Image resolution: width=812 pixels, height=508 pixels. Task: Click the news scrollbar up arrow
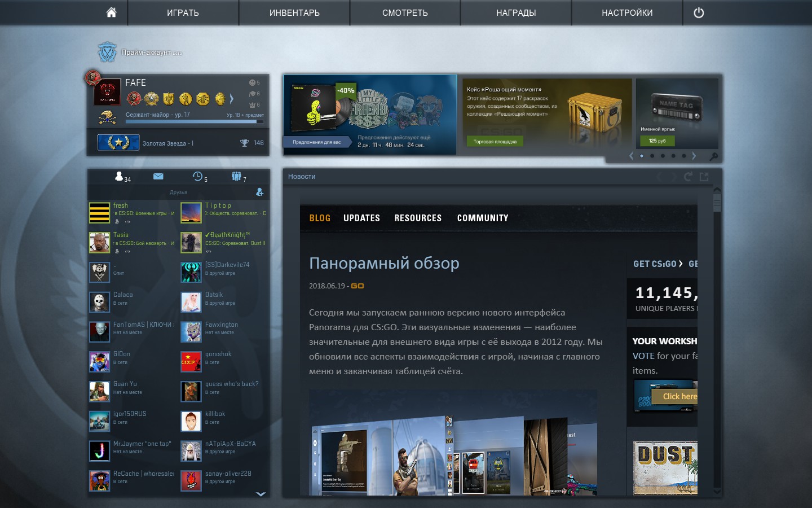(x=717, y=190)
